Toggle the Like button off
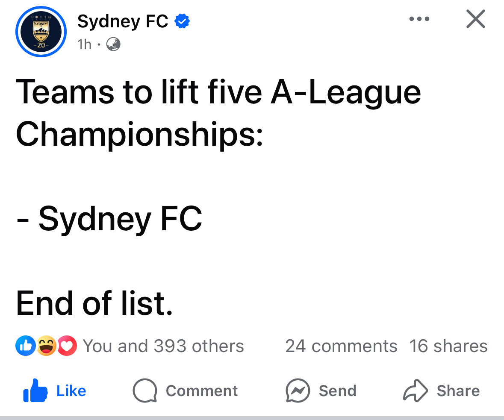504x420 pixels. coord(55,391)
